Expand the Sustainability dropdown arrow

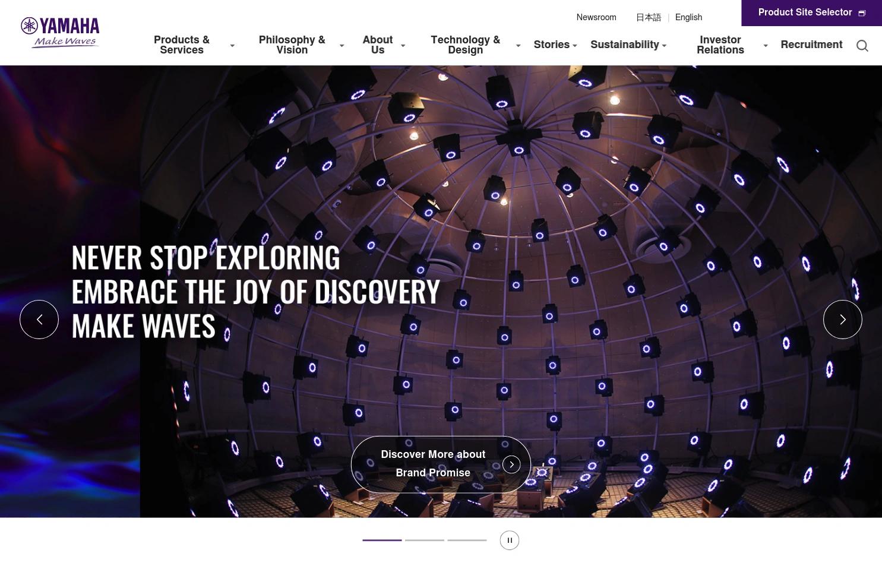664,46
